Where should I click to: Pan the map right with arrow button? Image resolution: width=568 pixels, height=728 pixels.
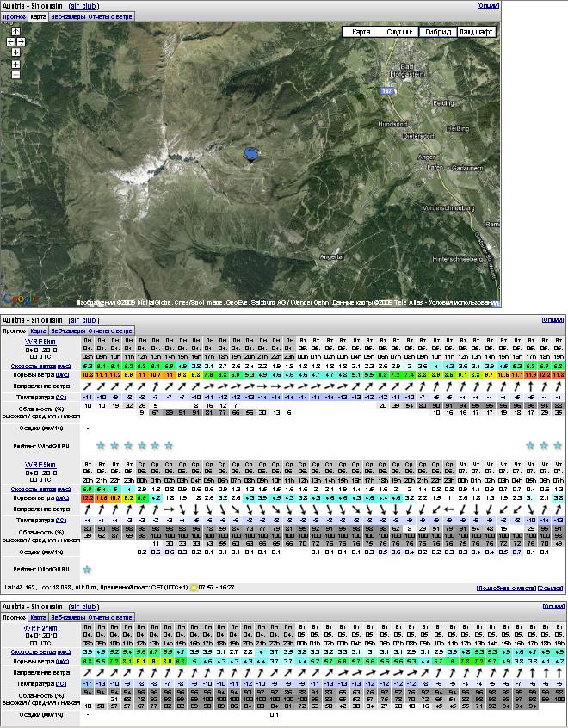(x=22, y=40)
